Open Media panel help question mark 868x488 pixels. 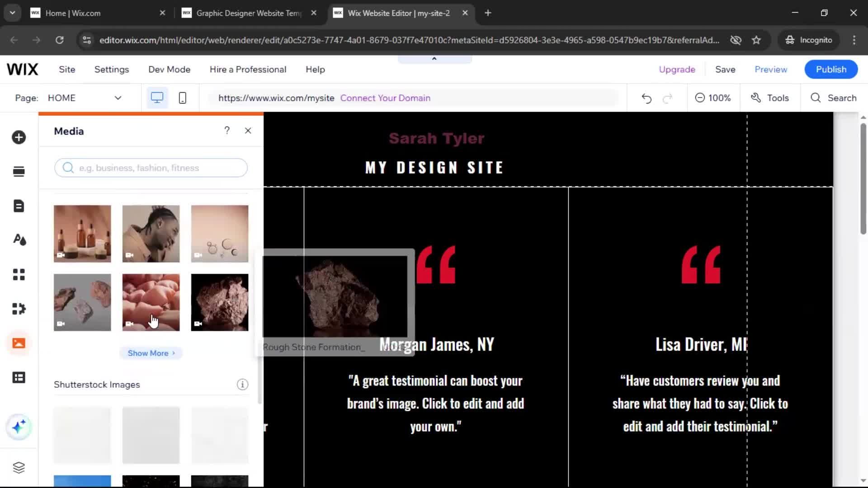227,131
